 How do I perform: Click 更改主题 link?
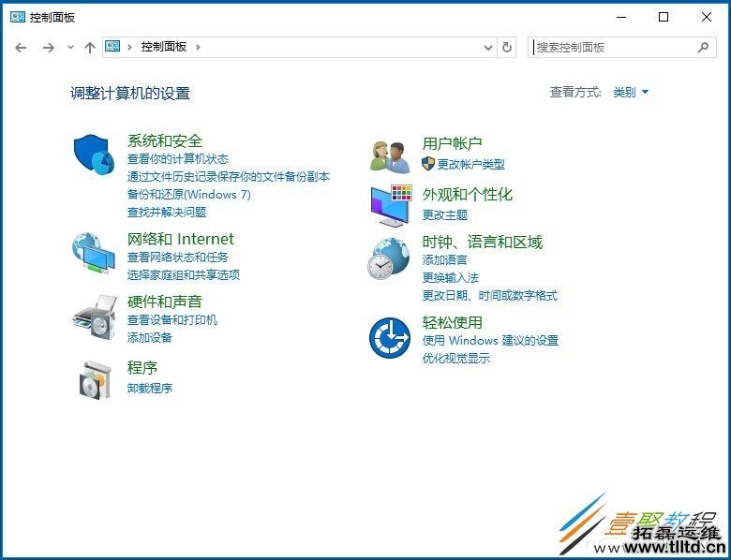(445, 214)
